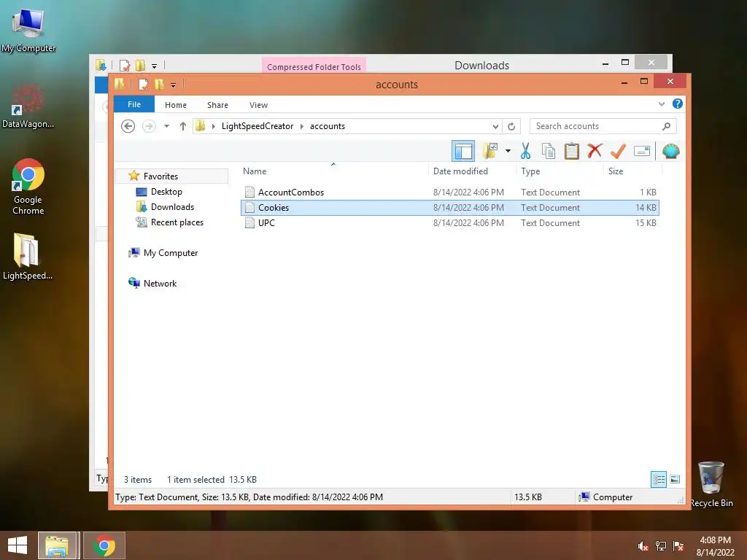This screenshot has height=560, width=747.
Task: Expand arrow after LightSpeedCreator in address bar
Action: [301, 126]
